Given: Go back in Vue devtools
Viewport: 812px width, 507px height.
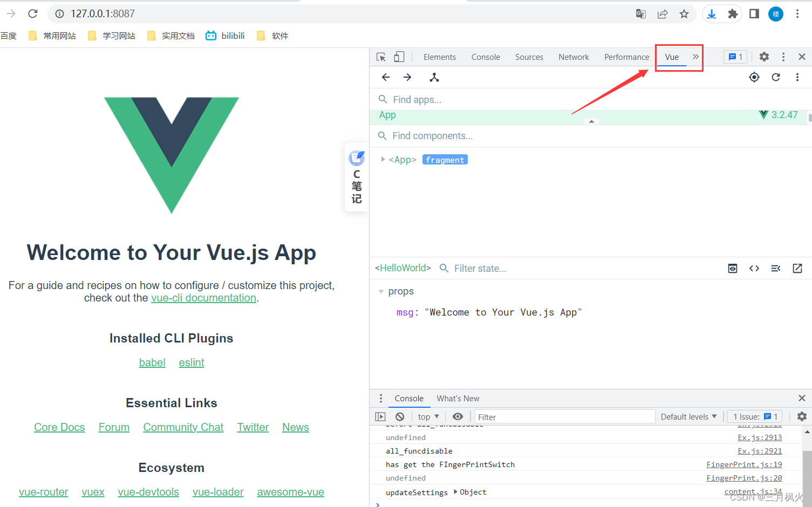Looking at the screenshot, I should click(386, 77).
